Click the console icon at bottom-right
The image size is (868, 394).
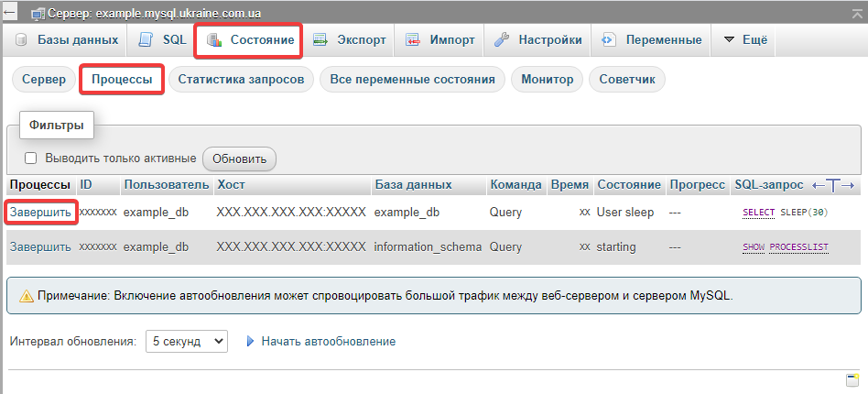point(852,380)
